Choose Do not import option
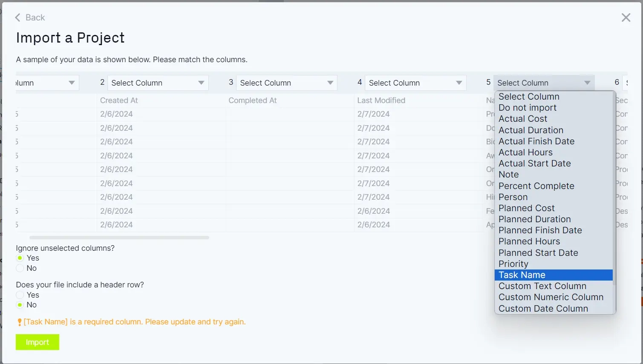This screenshot has width=643, height=364. [528, 108]
